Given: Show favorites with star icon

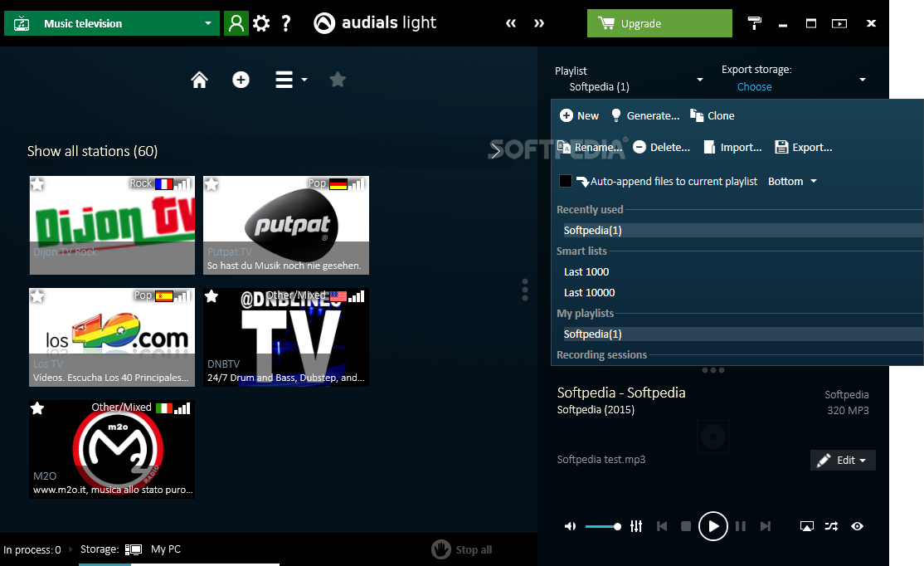Looking at the screenshot, I should tap(338, 80).
